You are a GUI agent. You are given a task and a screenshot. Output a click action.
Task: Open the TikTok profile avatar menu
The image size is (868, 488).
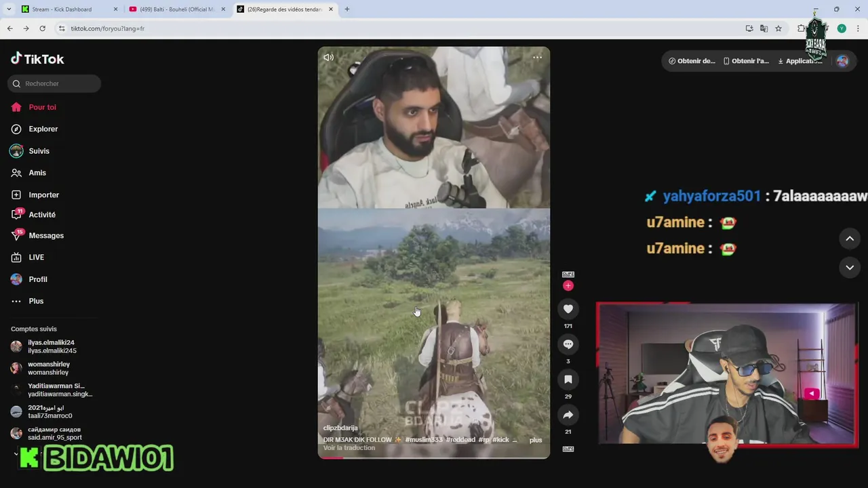pos(842,61)
